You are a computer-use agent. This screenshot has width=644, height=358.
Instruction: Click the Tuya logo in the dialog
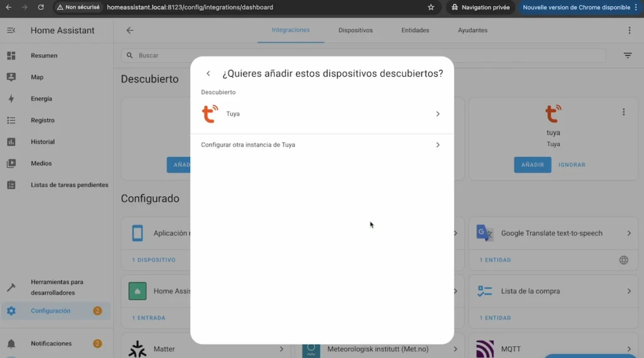coord(210,114)
